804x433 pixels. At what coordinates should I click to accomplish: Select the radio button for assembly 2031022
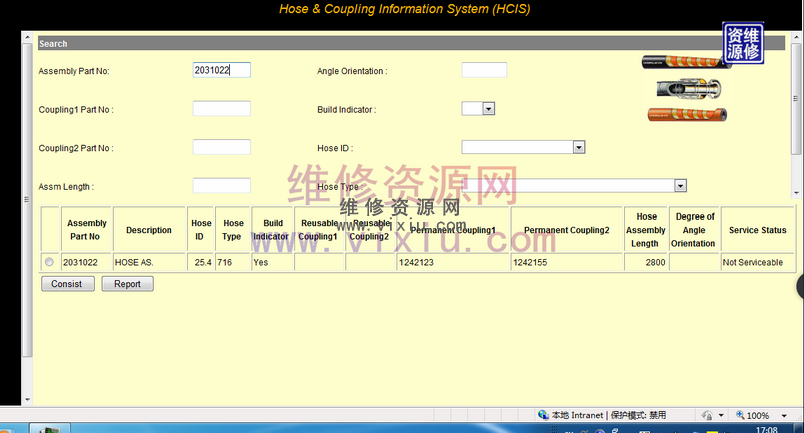pyautogui.click(x=49, y=262)
